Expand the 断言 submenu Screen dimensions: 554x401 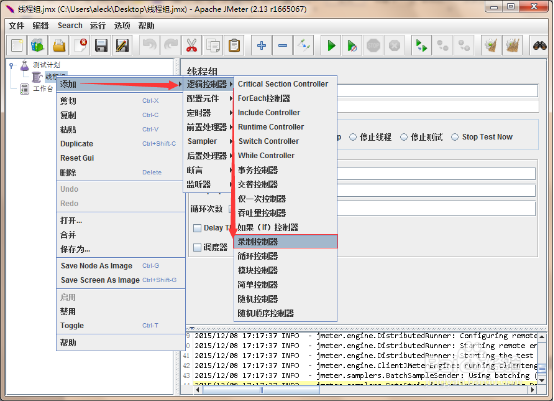point(208,170)
